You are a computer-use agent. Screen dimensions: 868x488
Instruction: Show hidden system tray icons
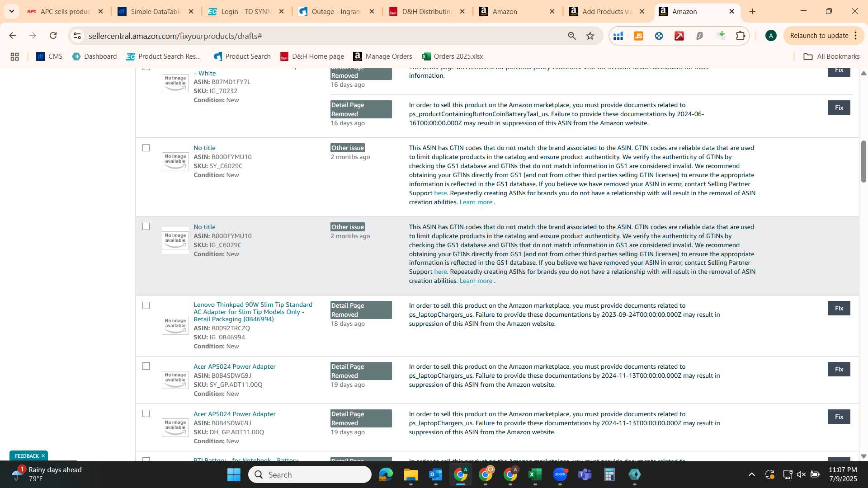tap(751, 474)
